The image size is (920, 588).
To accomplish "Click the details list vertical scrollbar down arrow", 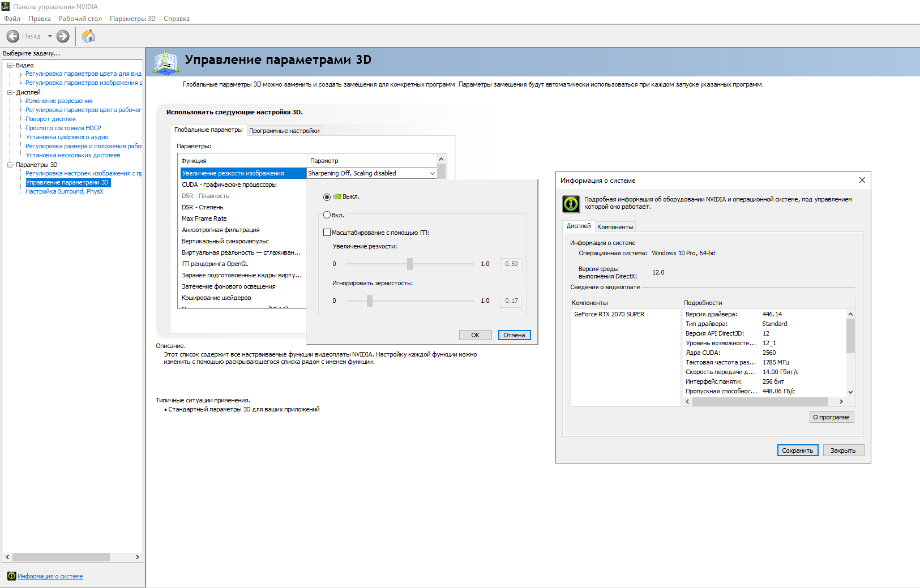I will coord(850,392).
